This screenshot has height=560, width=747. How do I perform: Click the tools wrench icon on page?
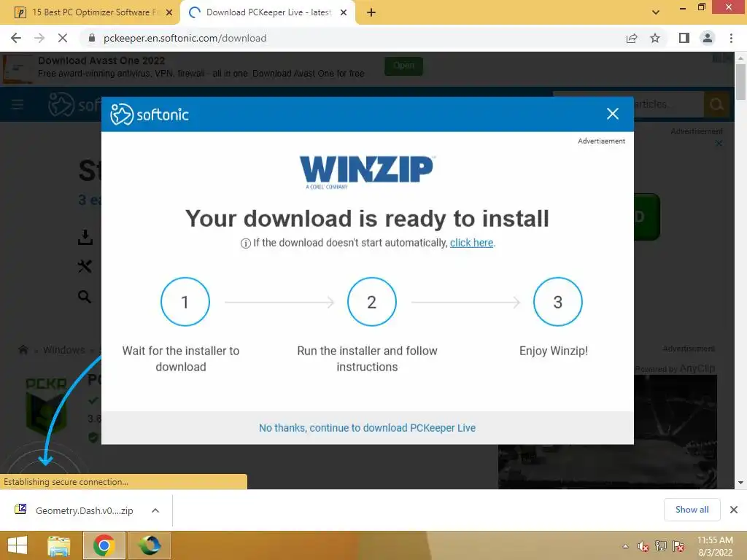(85, 266)
